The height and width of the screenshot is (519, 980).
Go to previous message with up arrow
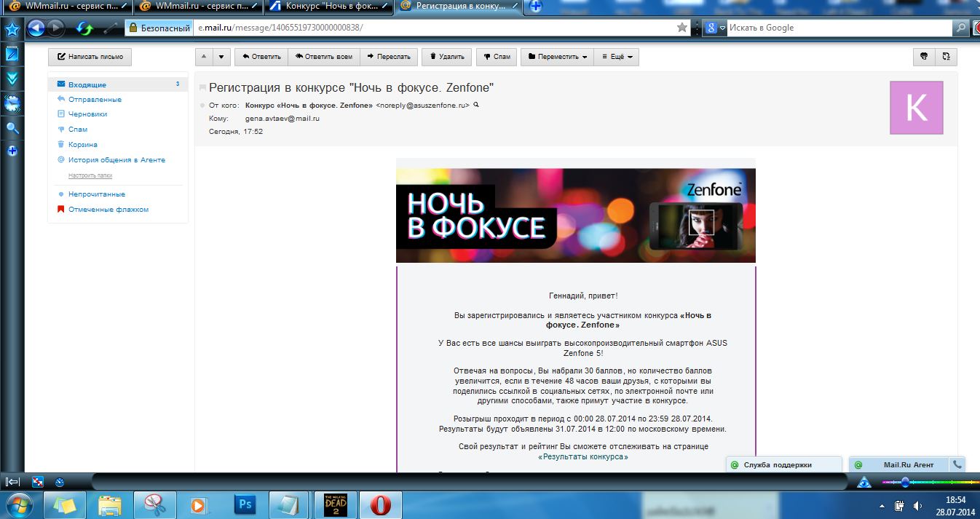[204, 57]
